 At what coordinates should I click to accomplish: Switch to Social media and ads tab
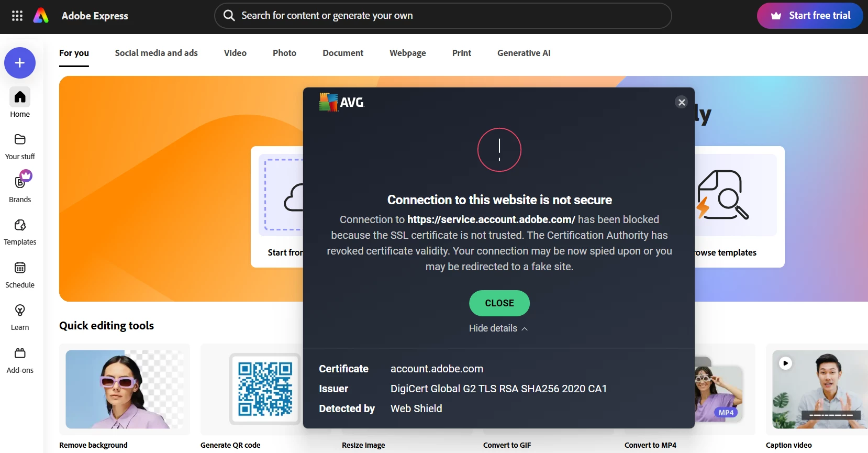click(157, 53)
